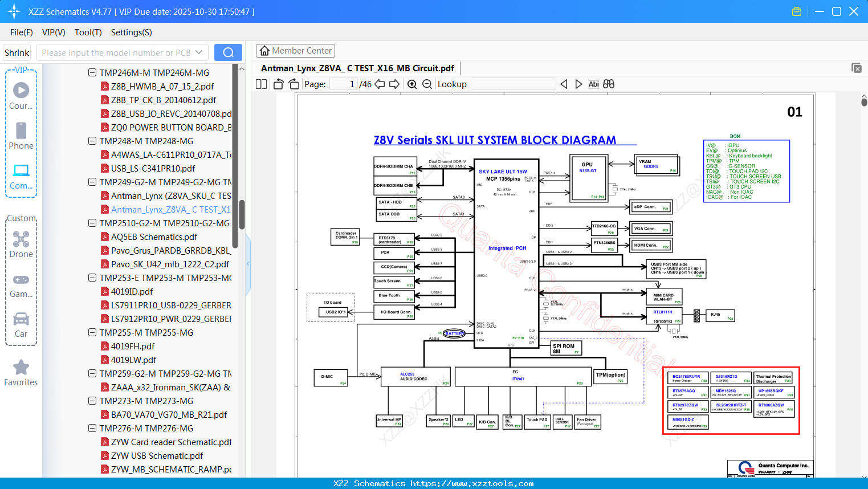868x489 pixels.
Task: Click the Shrink button
Action: 17,52
